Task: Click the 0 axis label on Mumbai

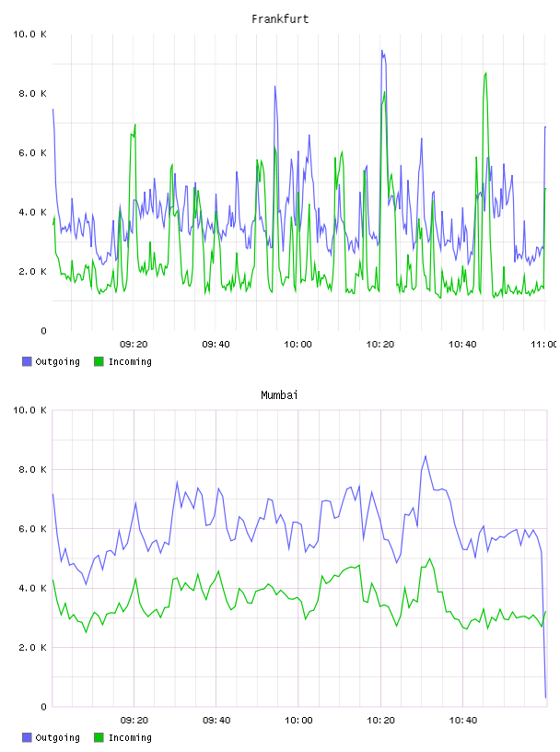Action: coord(43,707)
